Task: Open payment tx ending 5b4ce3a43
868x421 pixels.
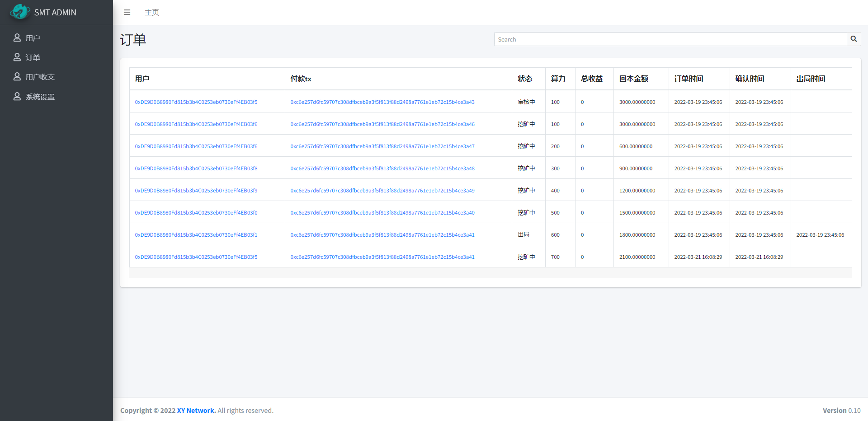Action: pyautogui.click(x=382, y=102)
